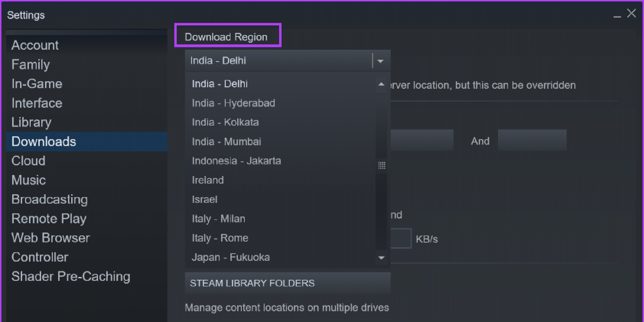Click the list scroll-up arrow
The height and width of the screenshot is (322, 644).
point(381,84)
